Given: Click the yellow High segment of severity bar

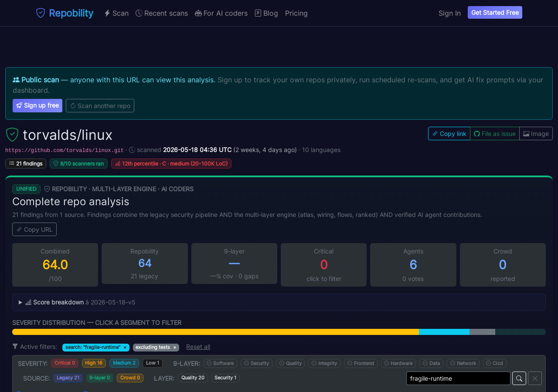Looking at the screenshot, I should pos(215,332).
